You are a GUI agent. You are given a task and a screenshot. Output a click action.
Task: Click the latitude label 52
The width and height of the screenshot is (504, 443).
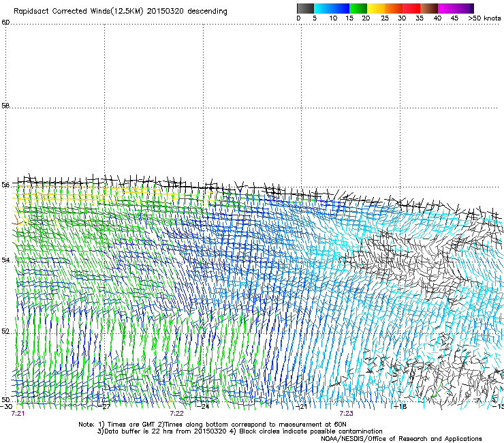pos(5,331)
